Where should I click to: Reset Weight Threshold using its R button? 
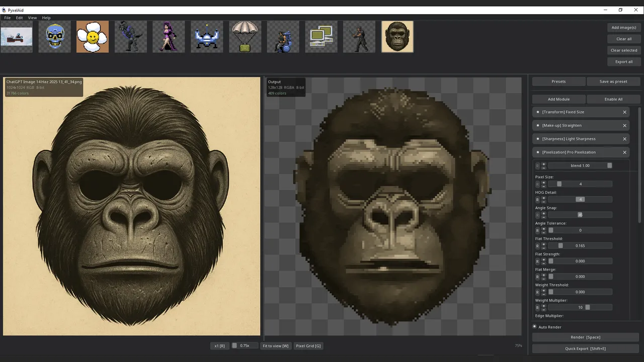[x=537, y=292]
